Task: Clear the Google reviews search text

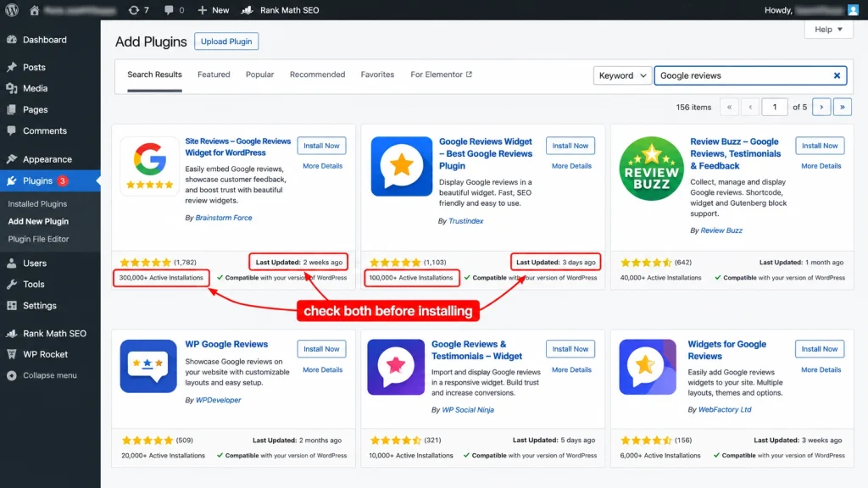Action: 837,75
